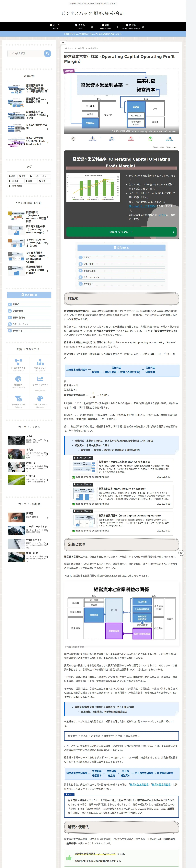Screen dimensions: 196x868
Task: Click the 知識 breadcrumb link
Action: coord(82,48)
